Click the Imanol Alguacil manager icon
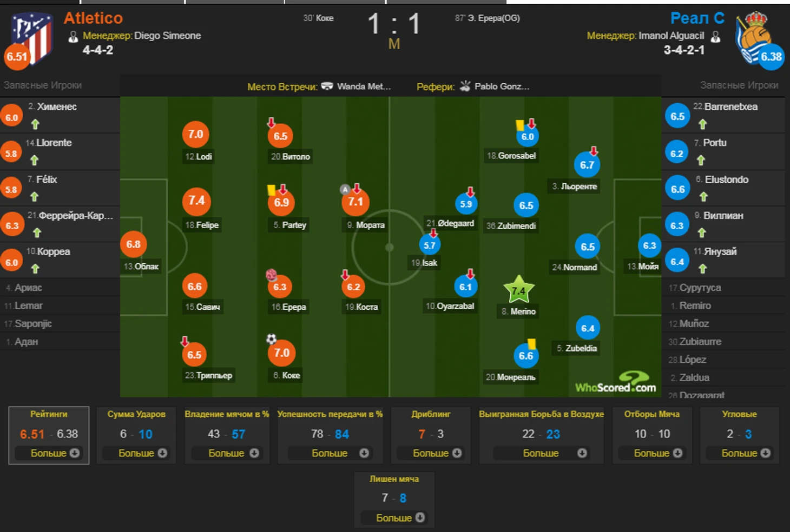Viewport: 790px width, 532px height. [x=715, y=36]
